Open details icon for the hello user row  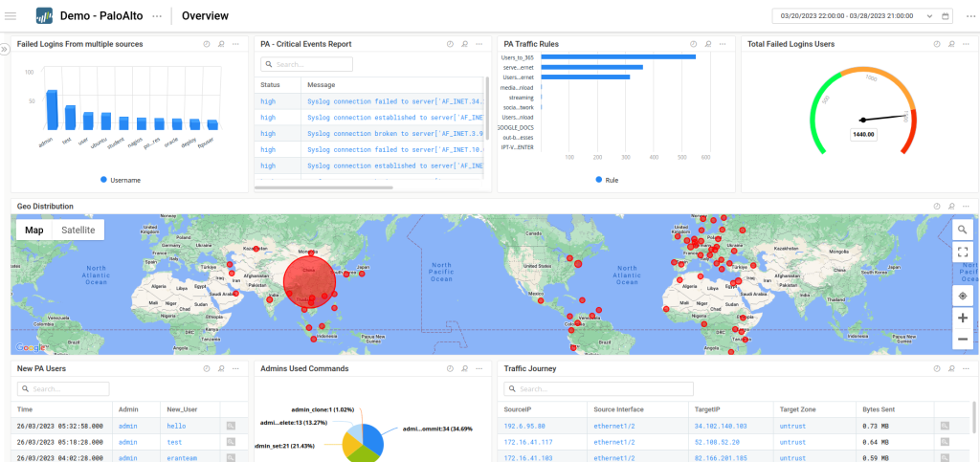click(231, 426)
